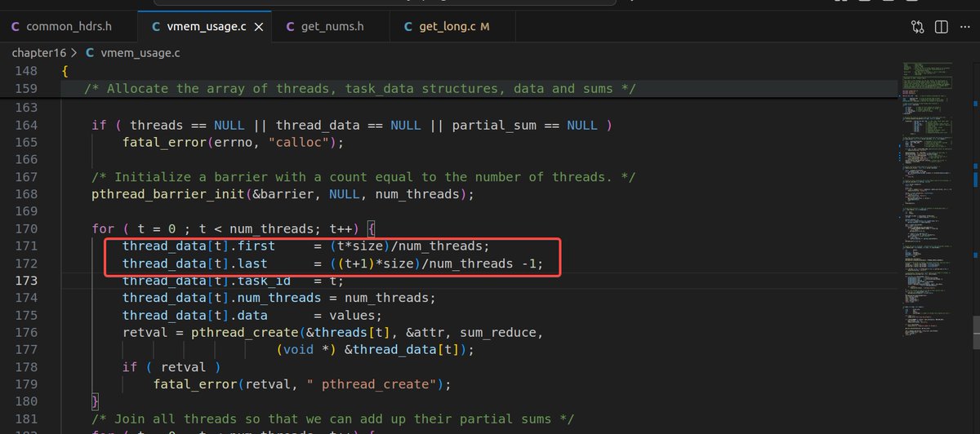Open the compare changes icon in editor toolbar
This screenshot has width=980, height=434.
(x=916, y=27)
